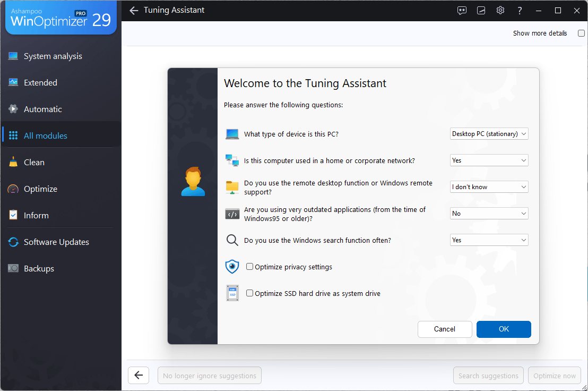Enable Optimize privacy settings
Screen dimensions: 588x391
click(249, 266)
